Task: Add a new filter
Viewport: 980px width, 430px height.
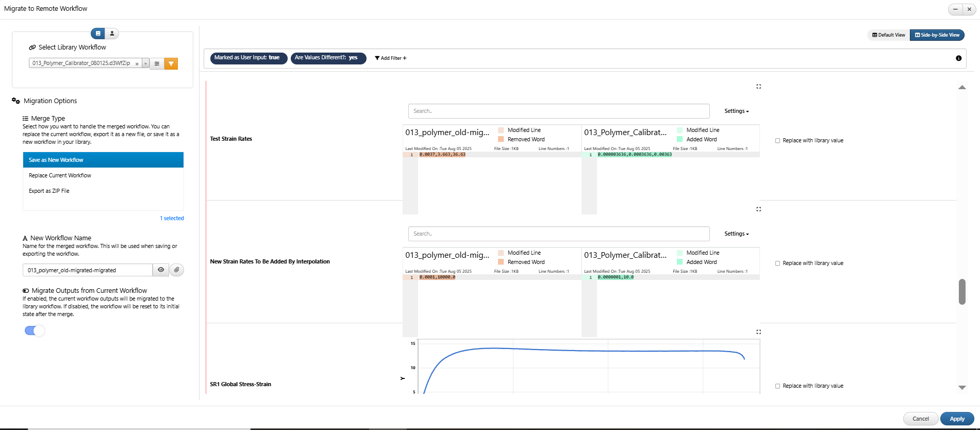Action: (x=391, y=58)
